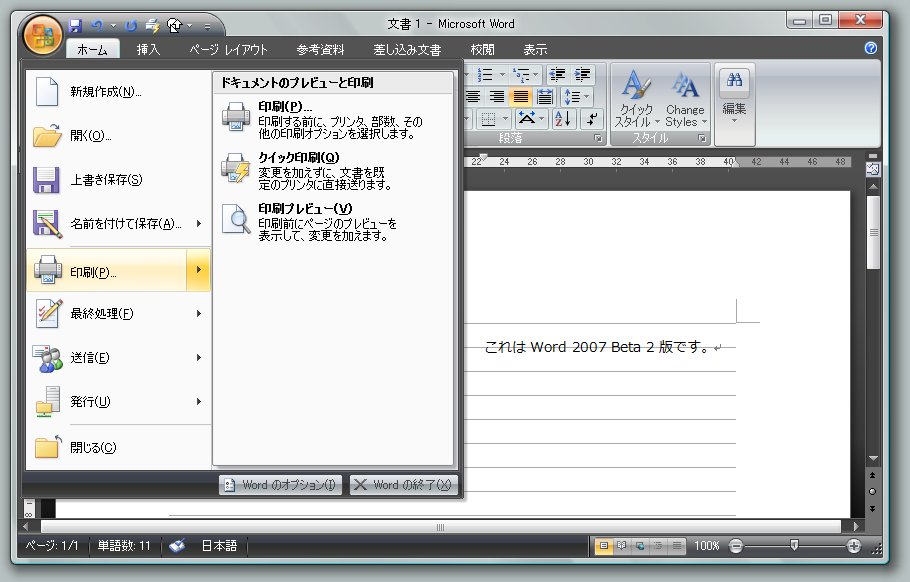Viewport: 910px width, 582px height.
Task: Open the round Office button
Action: 42,35
